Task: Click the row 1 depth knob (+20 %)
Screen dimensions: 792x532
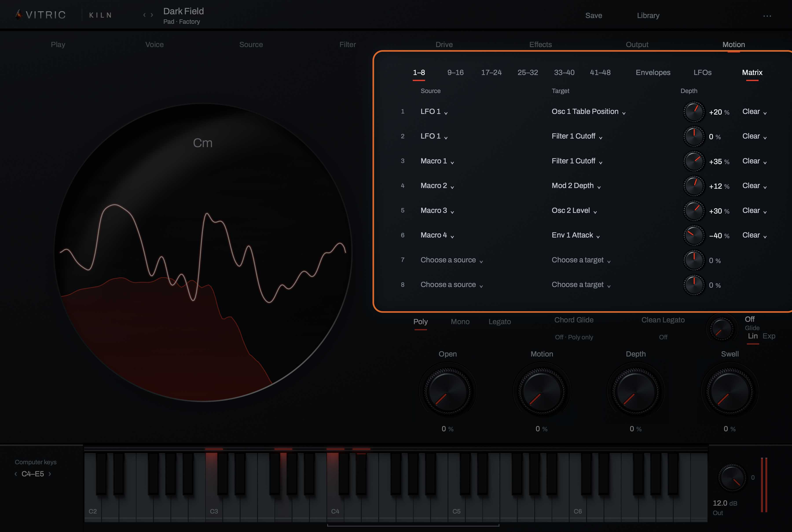Action: click(694, 112)
